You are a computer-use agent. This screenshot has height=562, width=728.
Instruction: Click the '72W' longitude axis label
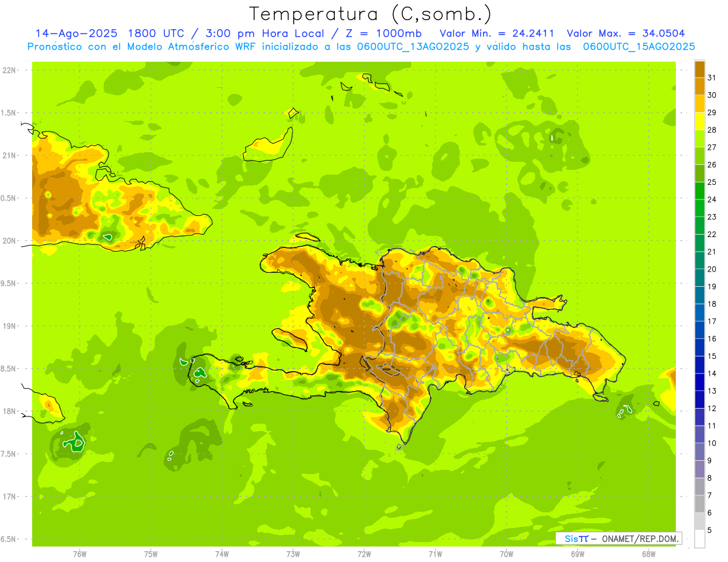click(x=365, y=554)
